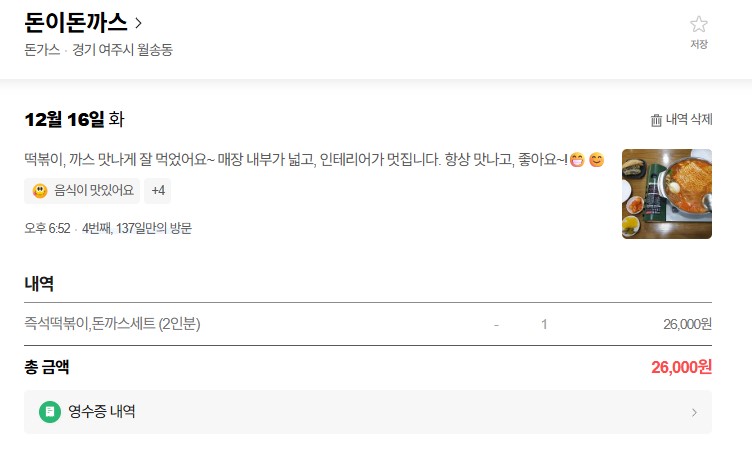
Task: Select the 내역 삭제 text
Action: tap(689, 120)
